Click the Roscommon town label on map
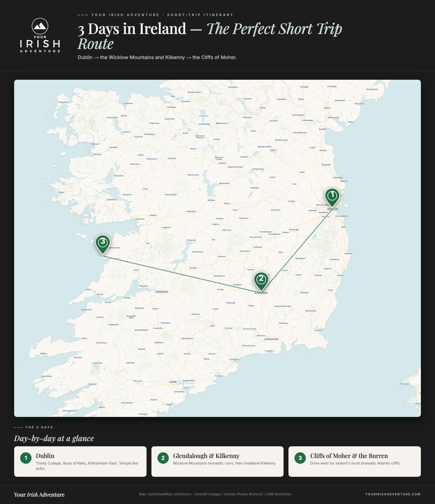The width and height of the screenshot is (435, 504). [x=193, y=175]
